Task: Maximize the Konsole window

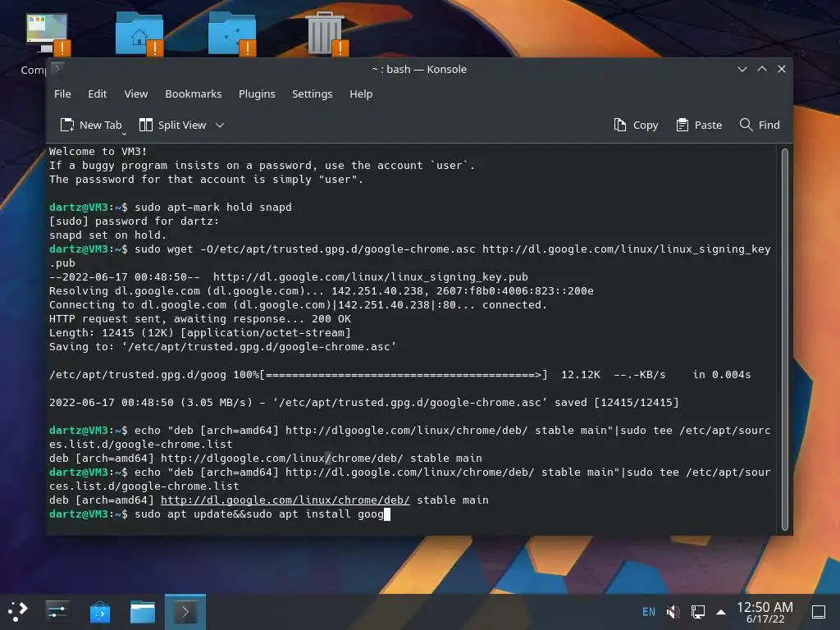Action: (x=762, y=69)
